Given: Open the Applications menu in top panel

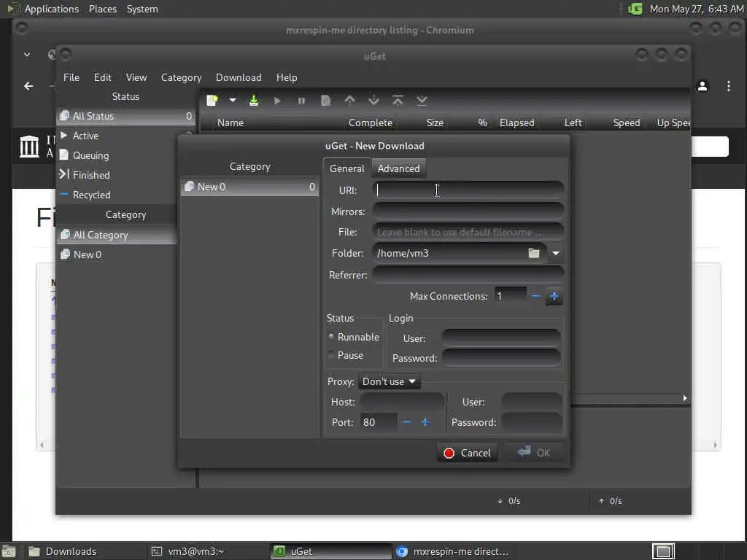Looking at the screenshot, I should click(52, 9).
